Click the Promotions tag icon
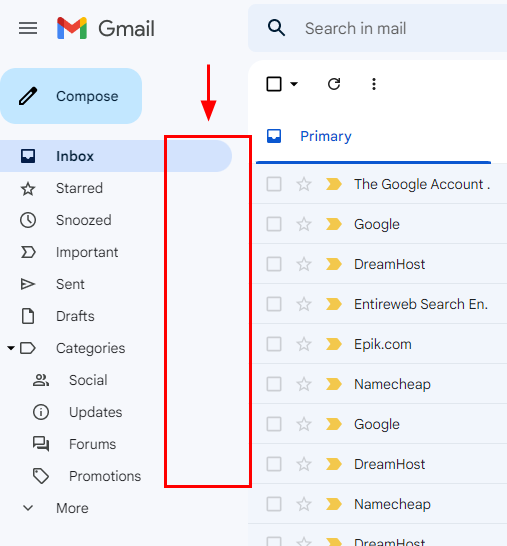Image resolution: width=507 pixels, height=546 pixels. pos(41,476)
